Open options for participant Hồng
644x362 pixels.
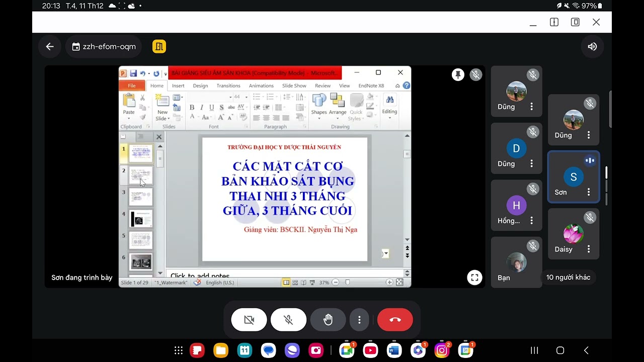[x=531, y=221]
